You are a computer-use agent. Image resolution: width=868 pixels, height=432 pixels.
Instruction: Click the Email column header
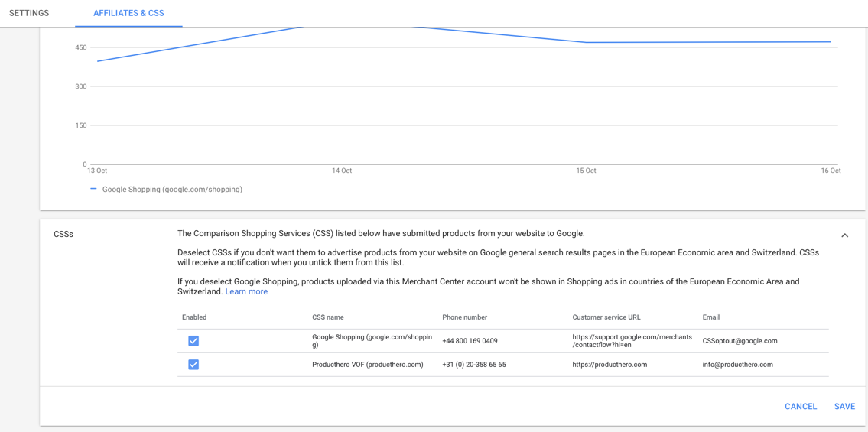[x=710, y=317]
